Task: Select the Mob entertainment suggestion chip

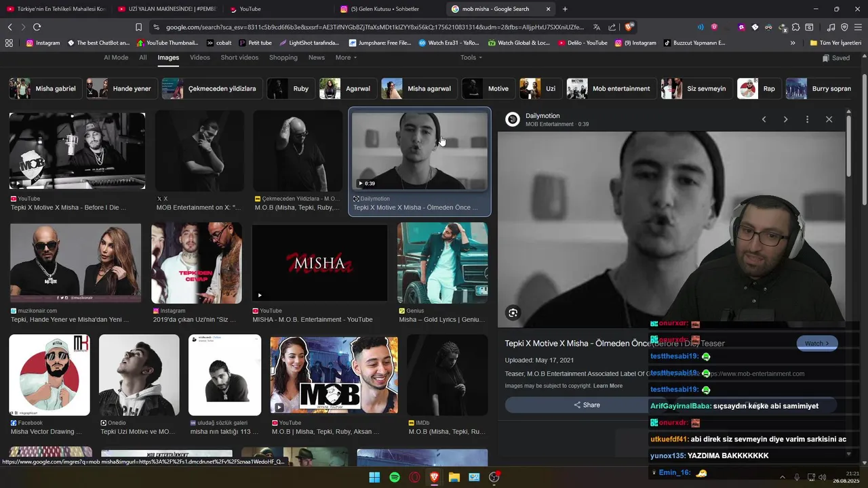Action: pyautogui.click(x=611, y=89)
